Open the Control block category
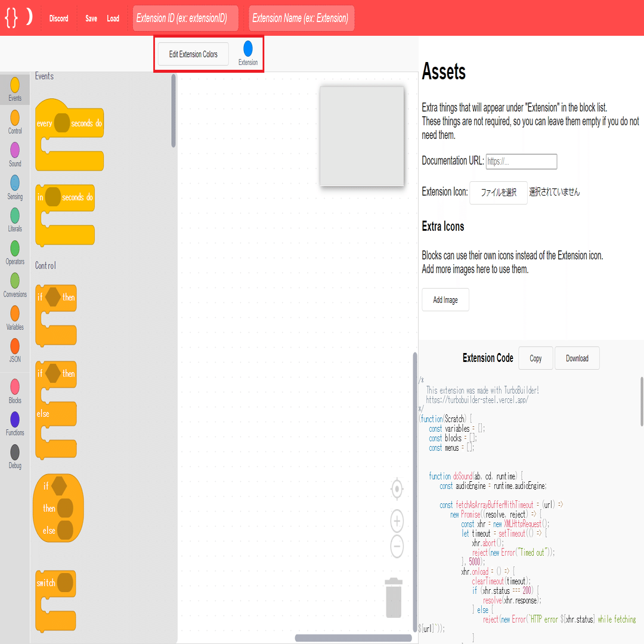This screenshot has width=644, height=644. [15, 122]
